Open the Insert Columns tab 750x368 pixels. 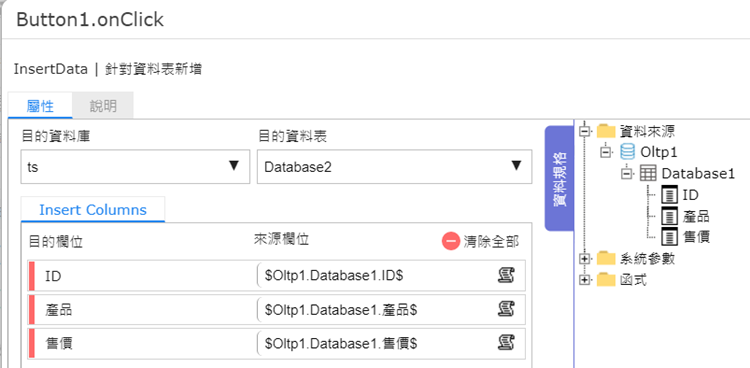93,210
